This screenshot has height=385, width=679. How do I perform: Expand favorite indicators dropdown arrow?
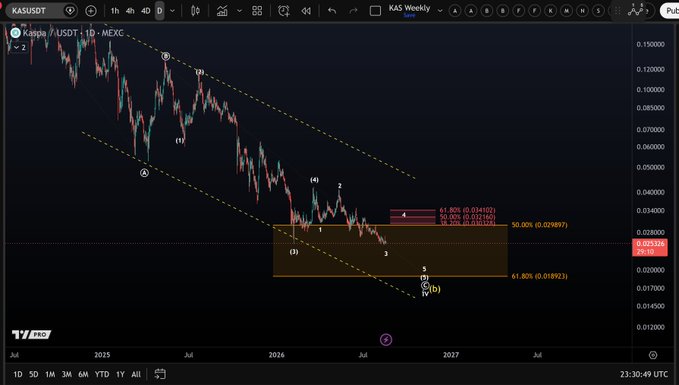[239, 11]
